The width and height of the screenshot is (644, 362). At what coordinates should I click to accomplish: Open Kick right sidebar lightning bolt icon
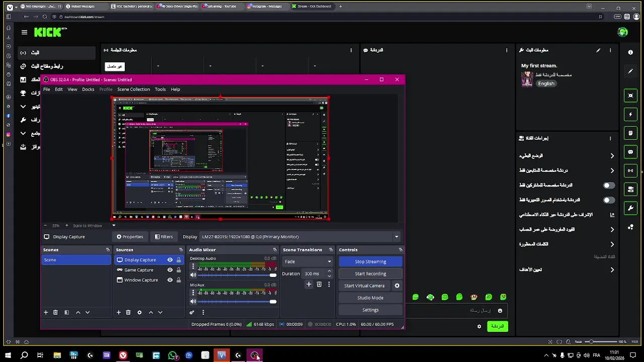coord(630,114)
